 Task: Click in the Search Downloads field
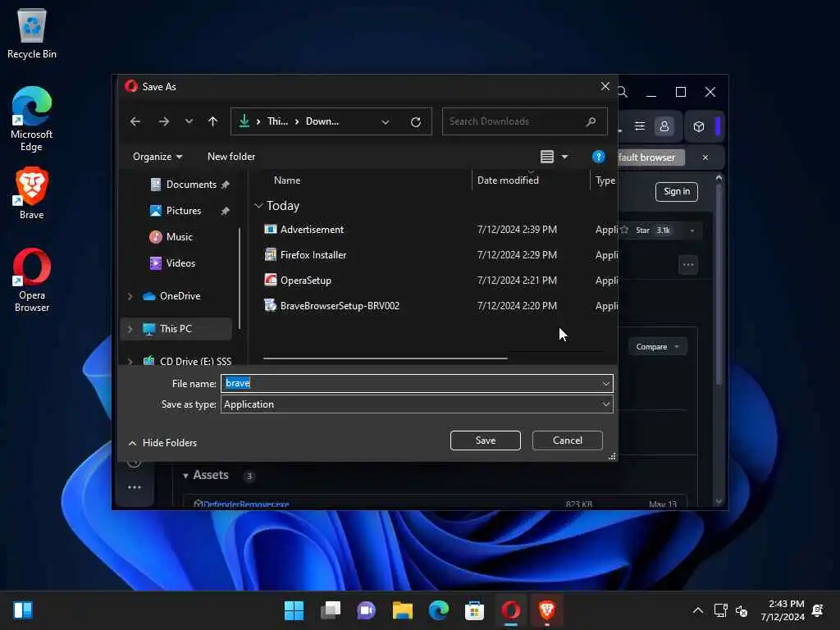pos(524,121)
